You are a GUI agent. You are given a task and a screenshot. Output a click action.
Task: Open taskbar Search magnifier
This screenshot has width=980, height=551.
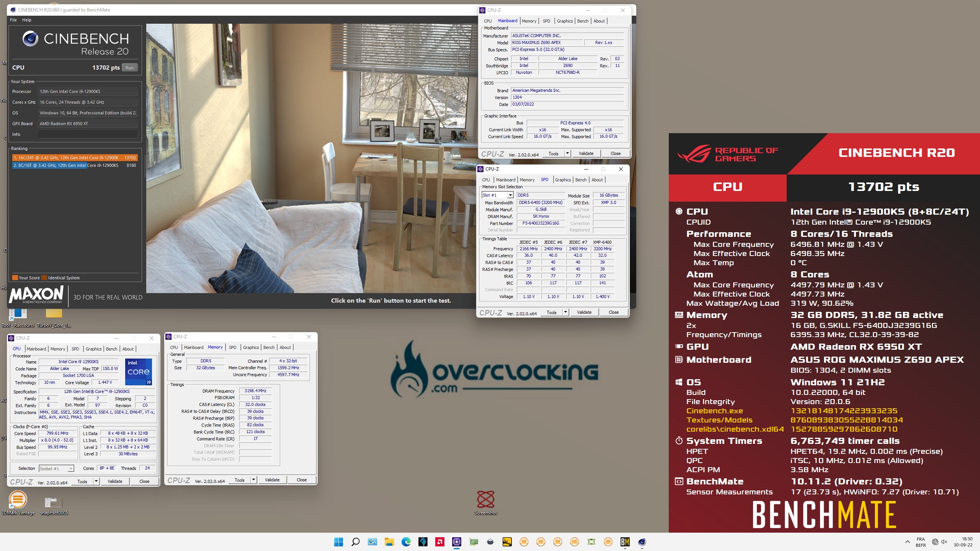[355, 542]
